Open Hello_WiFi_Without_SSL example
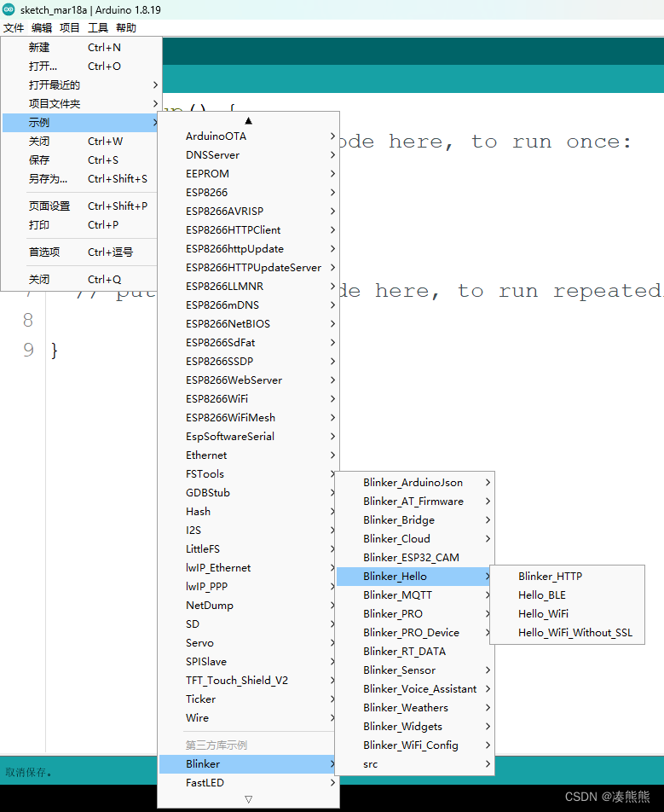664x812 pixels. 567,633
